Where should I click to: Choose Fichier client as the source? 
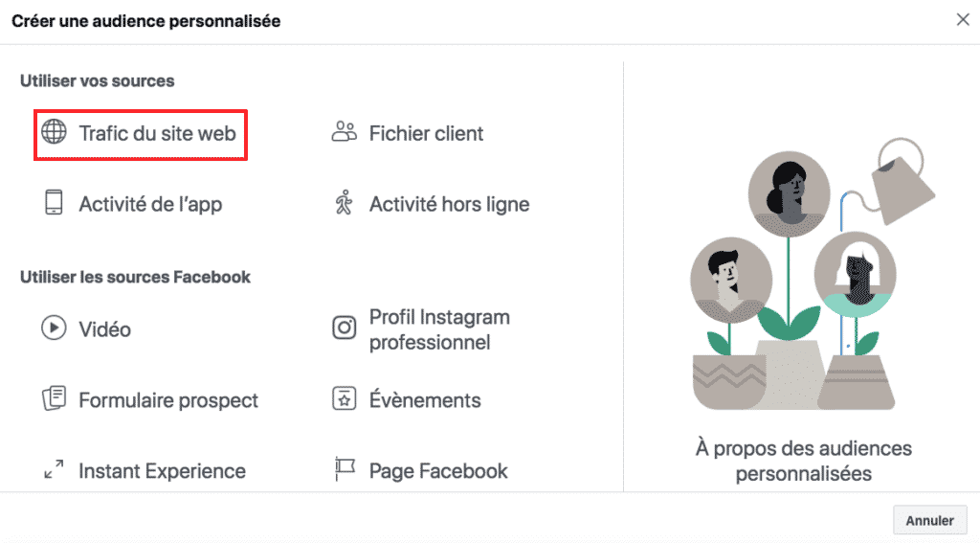pyautogui.click(x=427, y=133)
